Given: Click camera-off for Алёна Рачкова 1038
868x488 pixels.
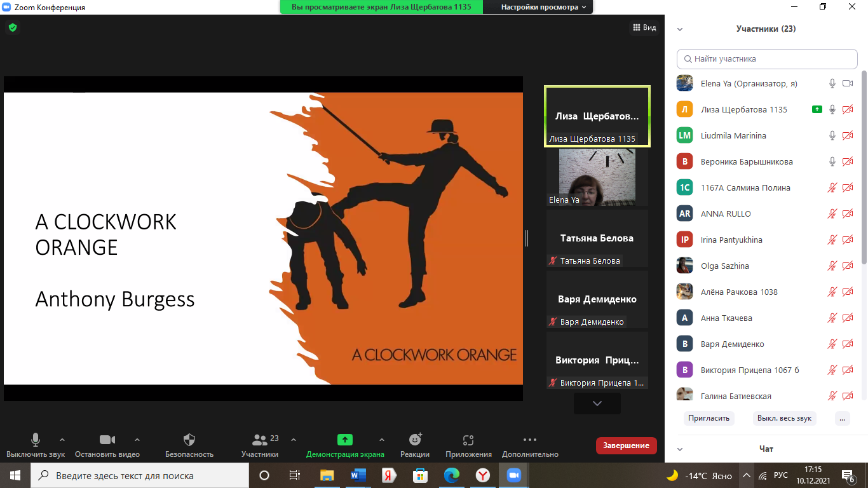Looking at the screenshot, I should pyautogui.click(x=848, y=292).
